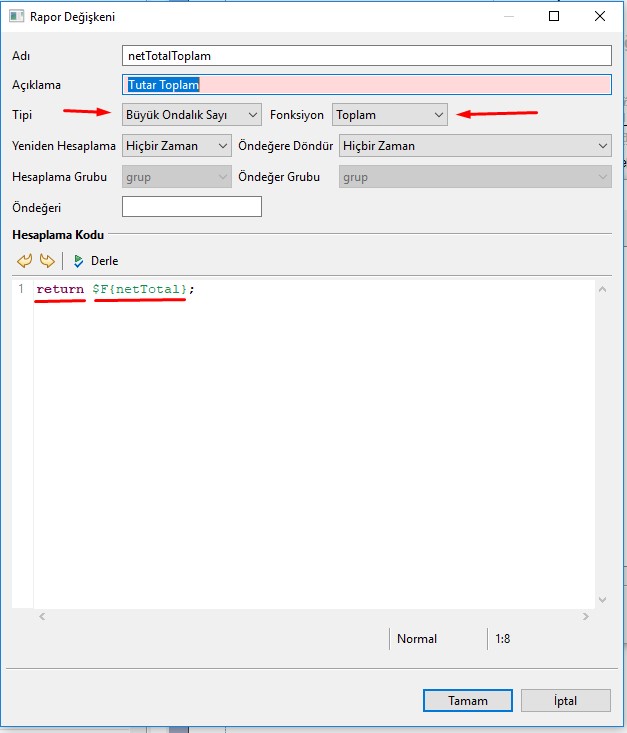Expand the Öndeğere Döndür dropdown
The width and height of the screenshot is (627, 733).
pos(475,146)
